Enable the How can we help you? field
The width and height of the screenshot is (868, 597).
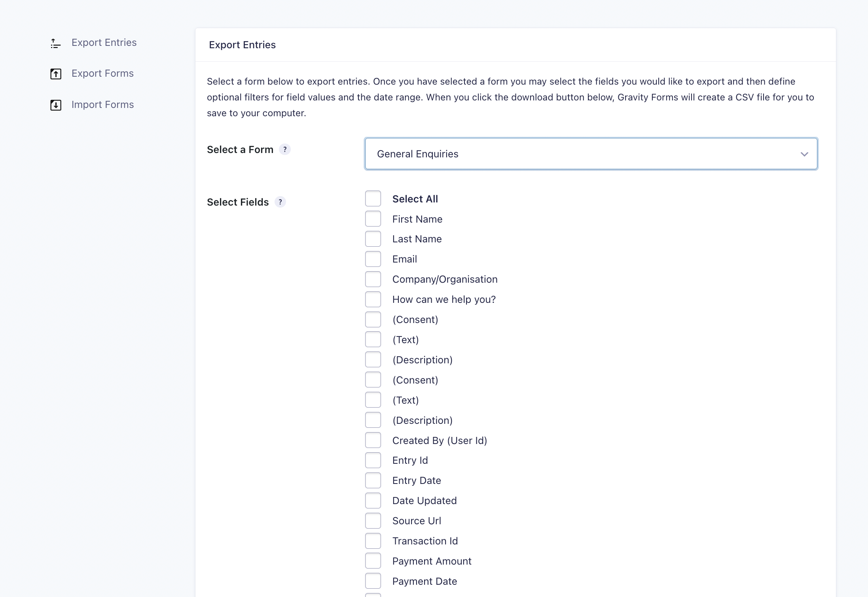[373, 299]
